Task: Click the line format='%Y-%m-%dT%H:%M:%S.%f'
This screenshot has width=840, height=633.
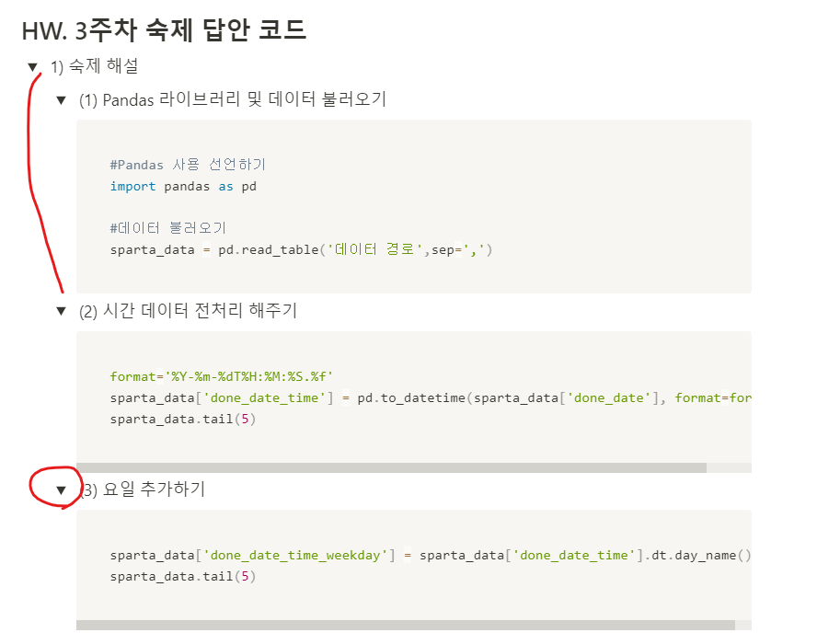Action: pyautogui.click(x=222, y=376)
